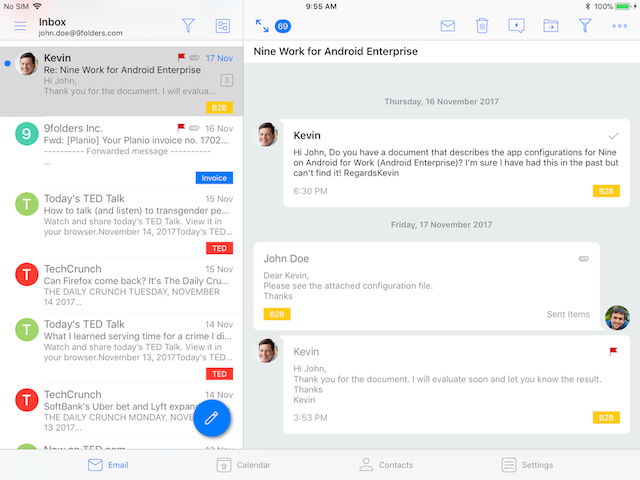Mark conversation unread with envelope icon
This screenshot has height=480, width=640.
pos(448,26)
